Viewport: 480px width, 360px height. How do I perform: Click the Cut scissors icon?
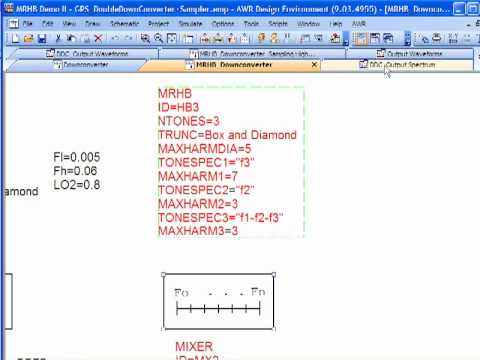pos(58,38)
